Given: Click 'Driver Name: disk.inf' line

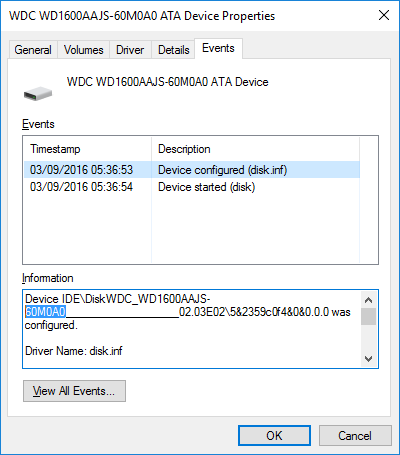Looking at the screenshot, I should click(74, 351).
